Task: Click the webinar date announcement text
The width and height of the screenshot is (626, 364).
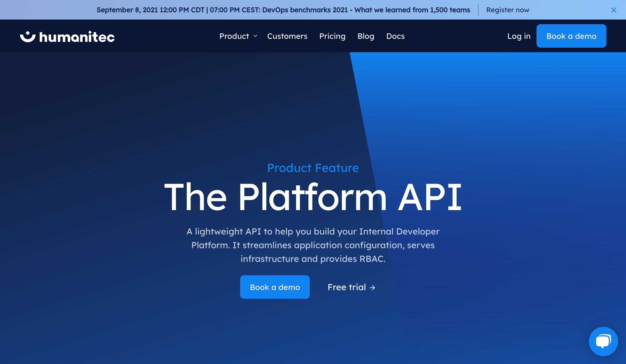Action: 283,10
